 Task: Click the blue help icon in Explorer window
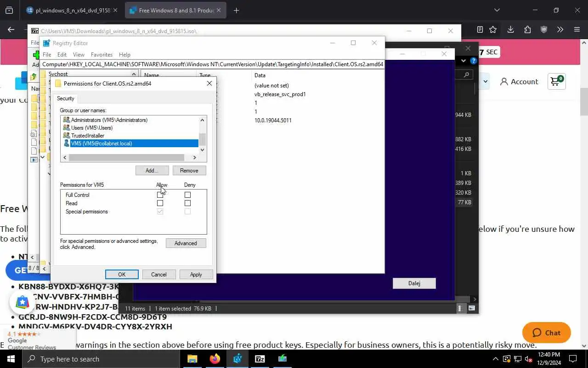(x=473, y=61)
